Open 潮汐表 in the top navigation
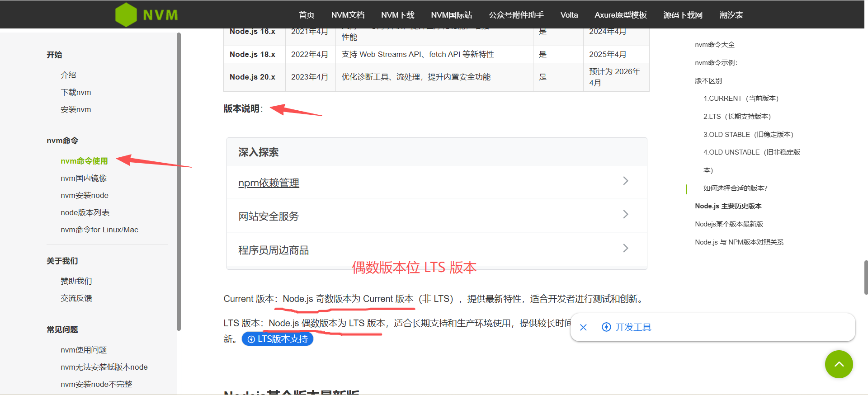 pyautogui.click(x=731, y=15)
